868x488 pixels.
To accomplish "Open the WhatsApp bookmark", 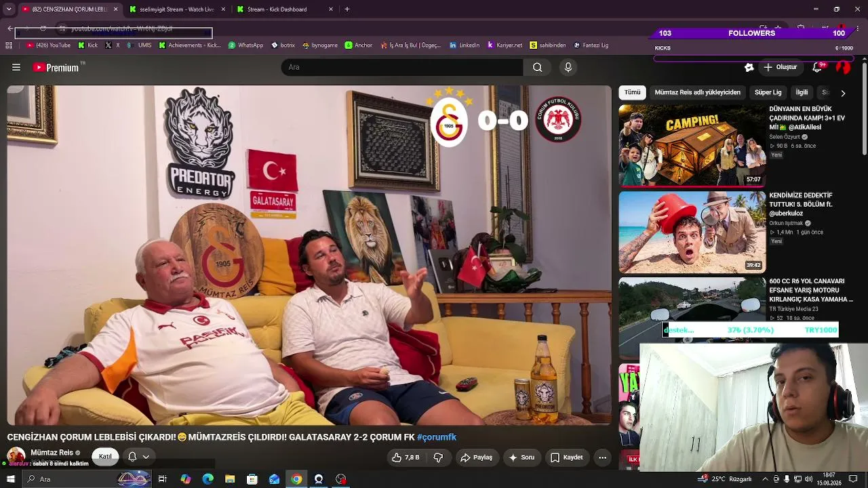I will pyautogui.click(x=245, y=45).
